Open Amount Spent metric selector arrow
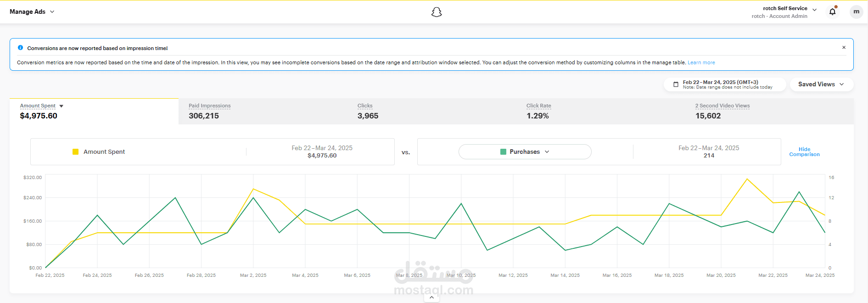 pyautogui.click(x=62, y=106)
